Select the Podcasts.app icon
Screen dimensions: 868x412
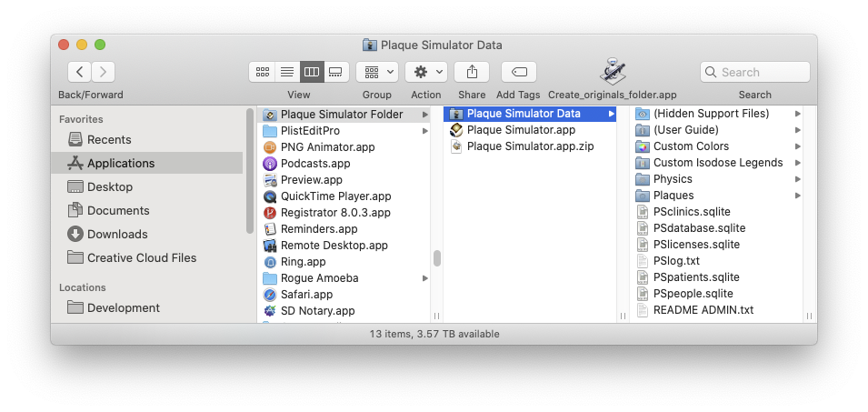270,164
